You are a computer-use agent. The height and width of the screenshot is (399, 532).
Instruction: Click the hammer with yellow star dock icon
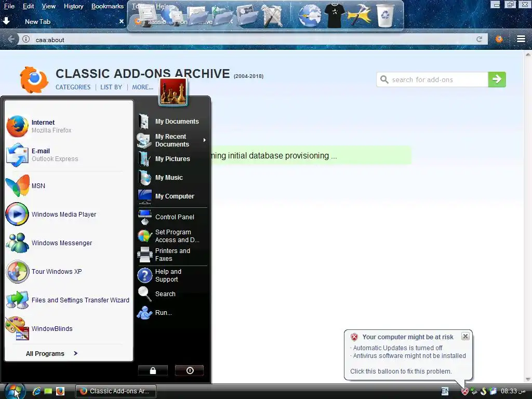click(359, 16)
